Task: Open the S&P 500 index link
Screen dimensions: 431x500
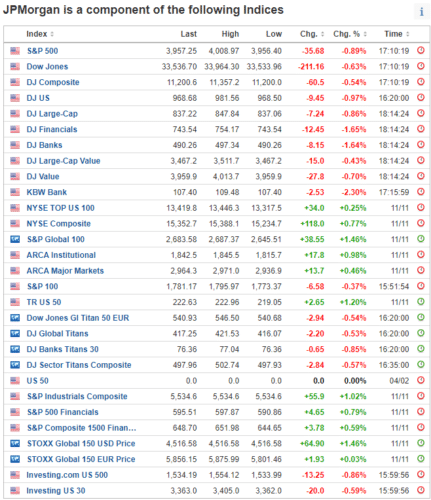Action: point(42,51)
